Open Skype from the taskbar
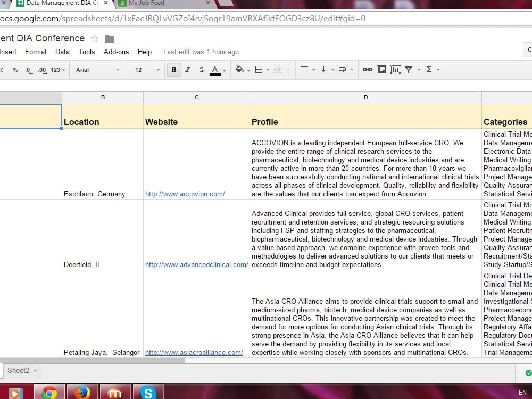532x399 pixels. click(148, 392)
